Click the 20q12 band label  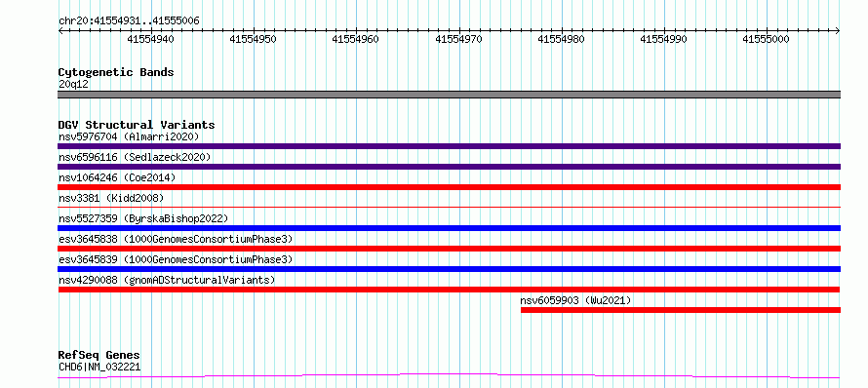[73, 85]
